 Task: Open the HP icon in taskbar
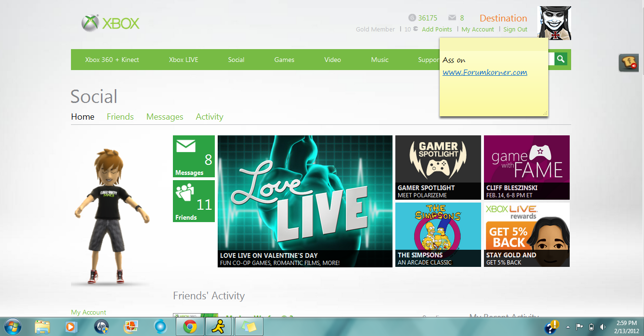[x=101, y=327]
